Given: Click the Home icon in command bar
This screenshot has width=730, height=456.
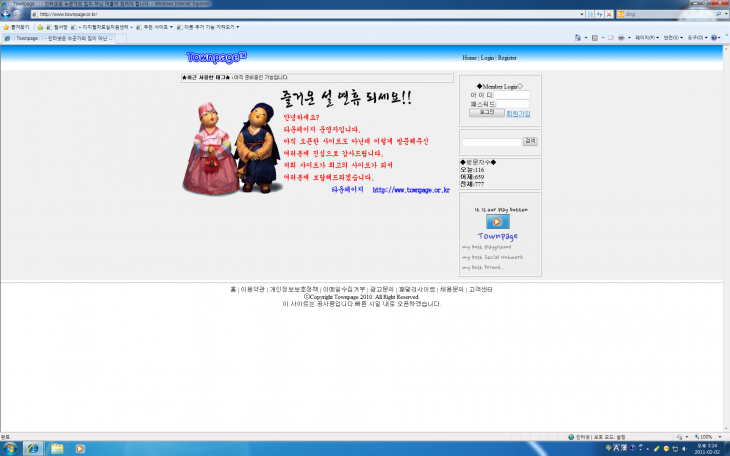Looking at the screenshot, I should tap(578, 38).
